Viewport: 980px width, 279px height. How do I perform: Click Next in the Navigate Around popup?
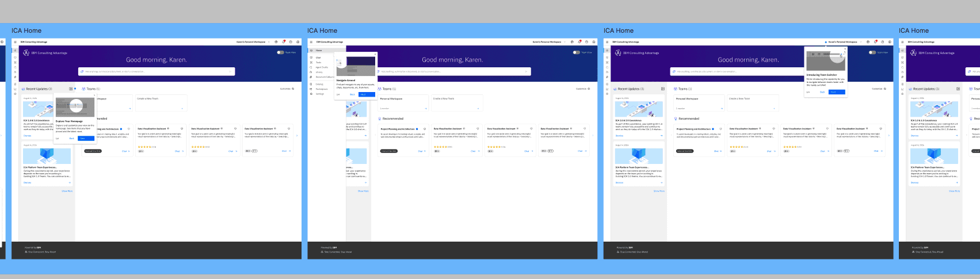pyautogui.click(x=367, y=94)
